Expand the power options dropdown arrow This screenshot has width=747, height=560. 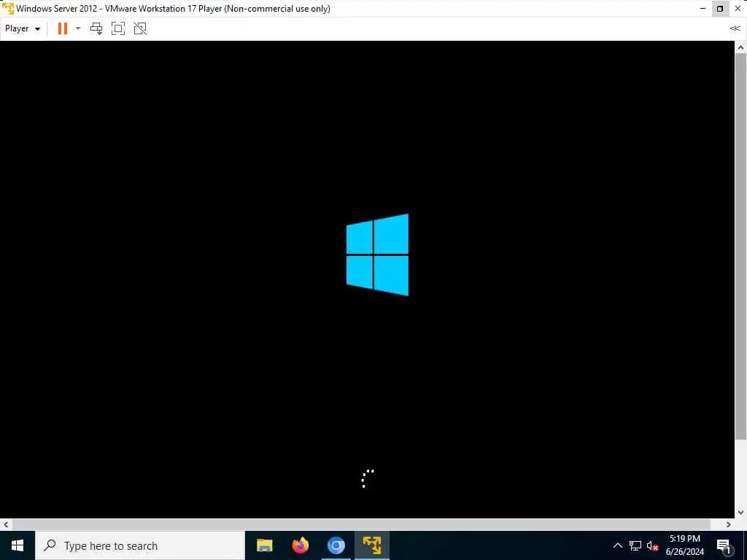coord(78,28)
